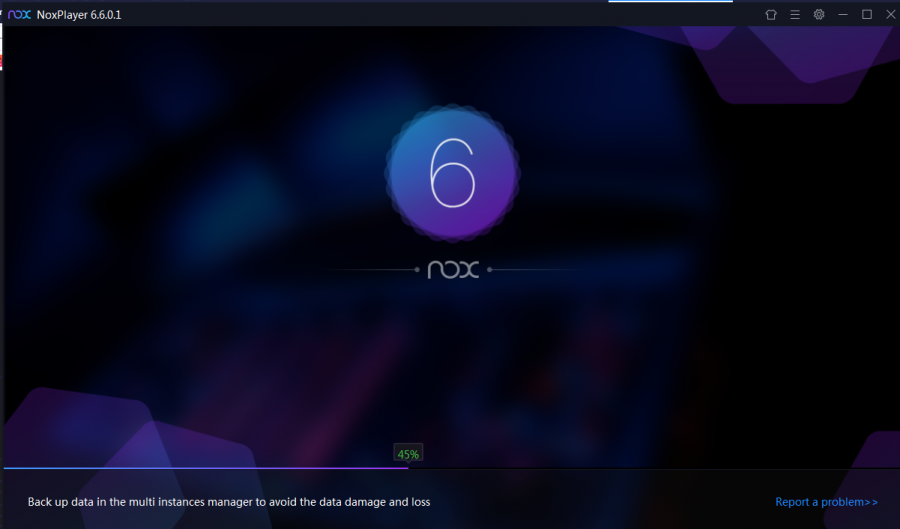This screenshot has width=900, height=529.
Task: Close the NoxPlayer window
Action: (891, 15)
